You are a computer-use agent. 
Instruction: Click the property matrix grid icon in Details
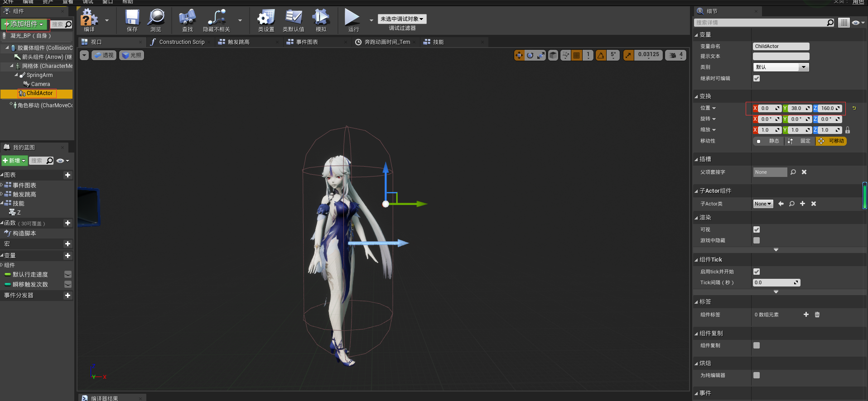pyautogui.click(x=844, y=23)
